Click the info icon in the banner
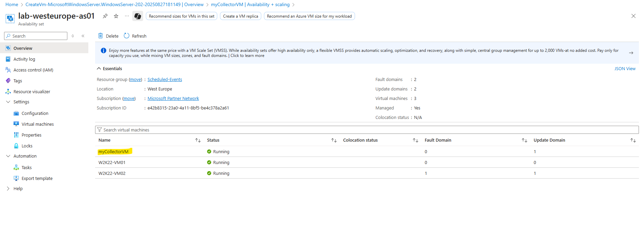 [x=104, y=50]
